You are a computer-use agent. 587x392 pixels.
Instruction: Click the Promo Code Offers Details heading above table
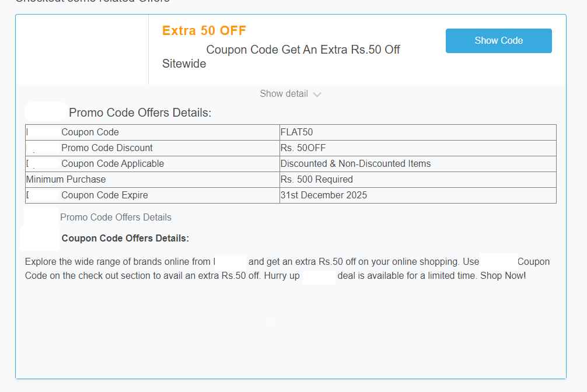click(140, 113)
